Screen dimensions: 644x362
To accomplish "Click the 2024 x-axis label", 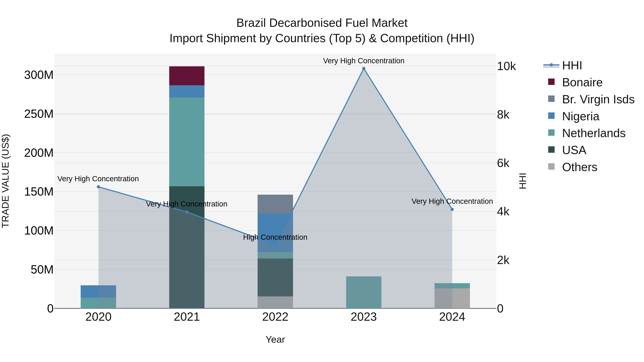I will pyautogui.click(x=452, y=317).
